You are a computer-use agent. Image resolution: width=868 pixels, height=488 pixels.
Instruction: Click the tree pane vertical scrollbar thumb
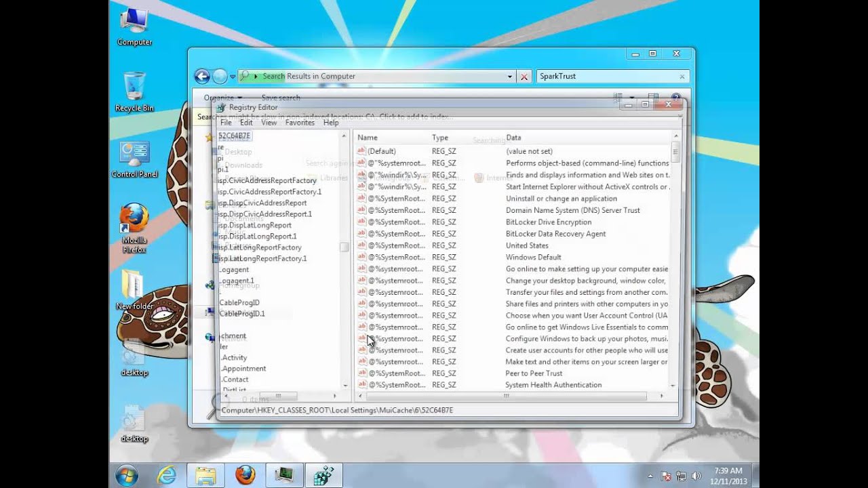pos(344,247)
